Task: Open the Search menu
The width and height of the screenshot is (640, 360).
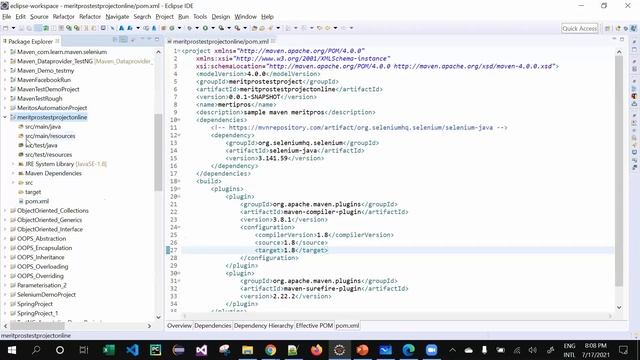Action: pyautogui.click(x=142, y=17)
